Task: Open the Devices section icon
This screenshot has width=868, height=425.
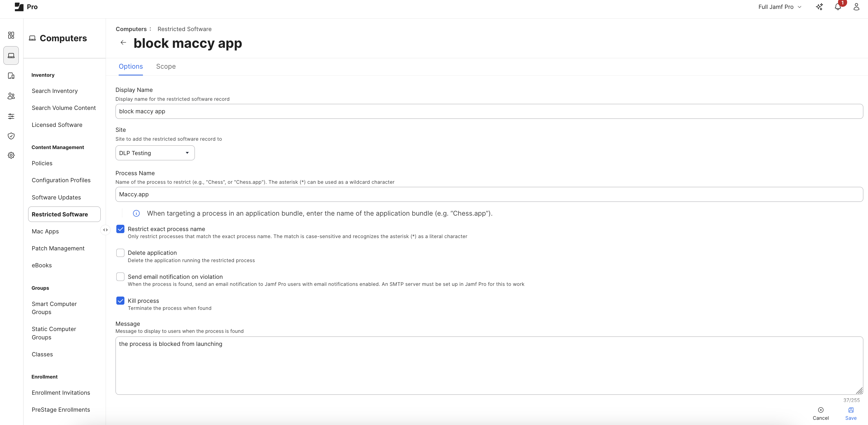Action: [x=11, y=76]
